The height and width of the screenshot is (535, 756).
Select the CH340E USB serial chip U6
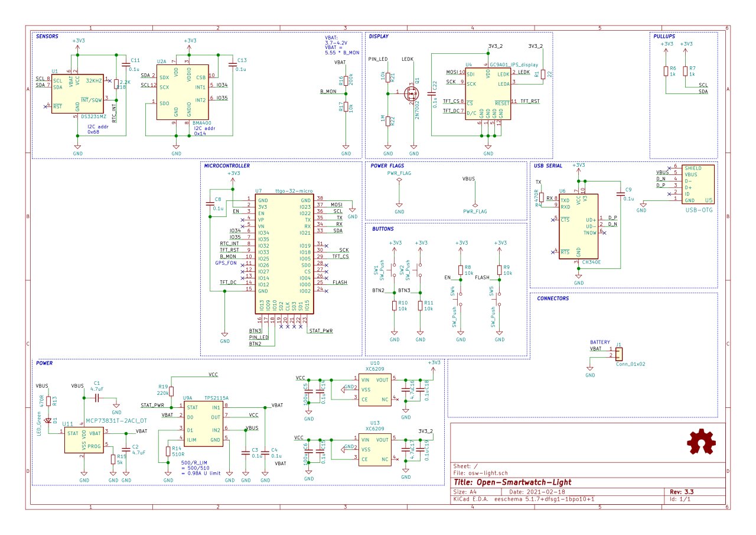point(579,226)
